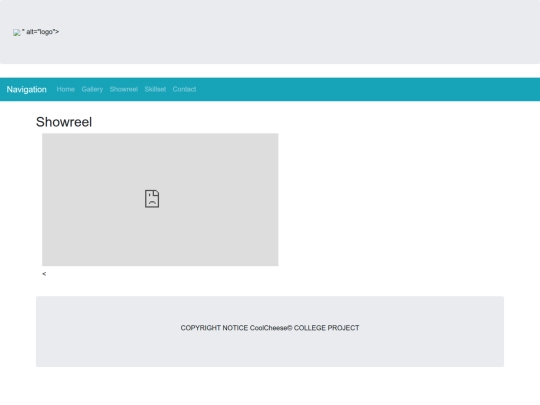Click the sad-face broken video icon
540x405 pixels.
152,199
